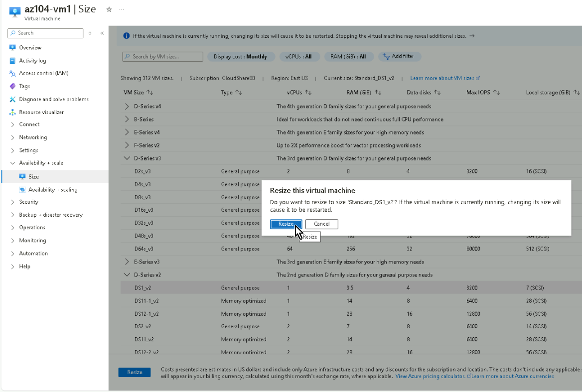582x392 pixels.
Task: Open Tags in the sidebar
Action: pos(24,86)
